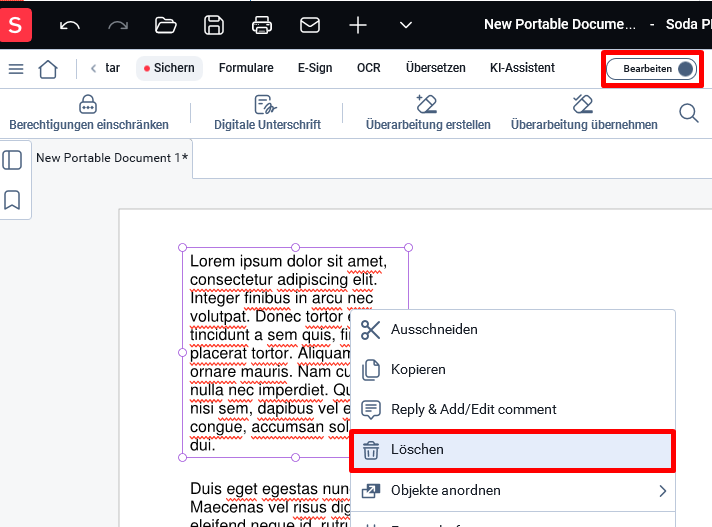Viewport: 712px width, 527px height.
Task: Click the top-right text box handle
Action: 408,247
